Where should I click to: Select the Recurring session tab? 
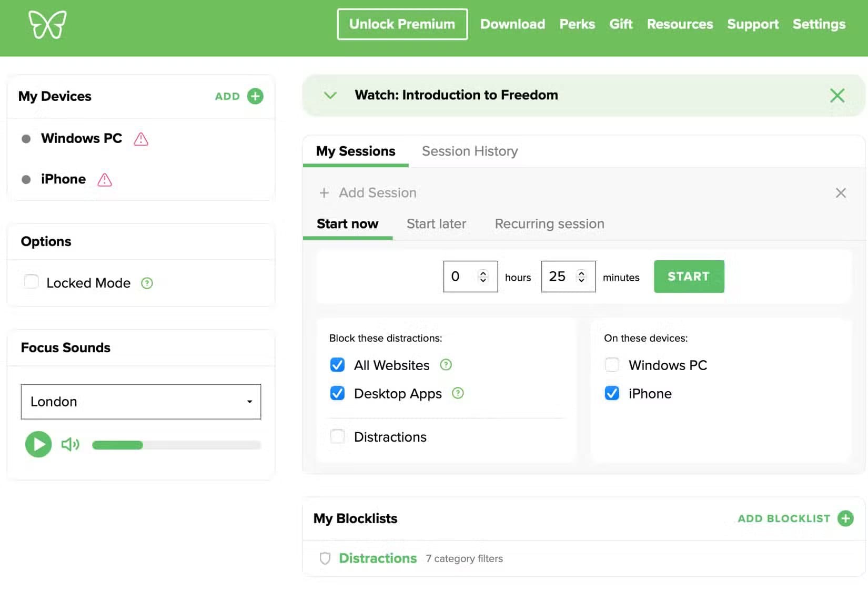[x=549, y=224]
